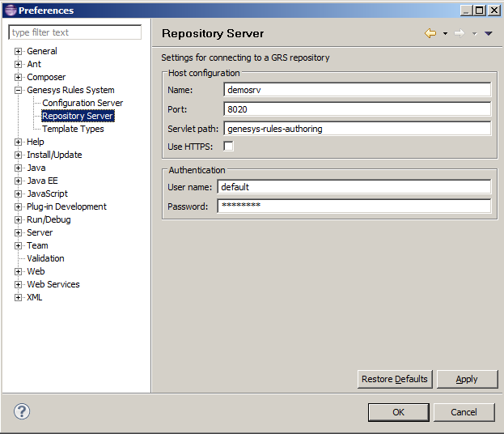Click the Port field showing 8020
Screen dimensions: 504x434
[357, 109]
